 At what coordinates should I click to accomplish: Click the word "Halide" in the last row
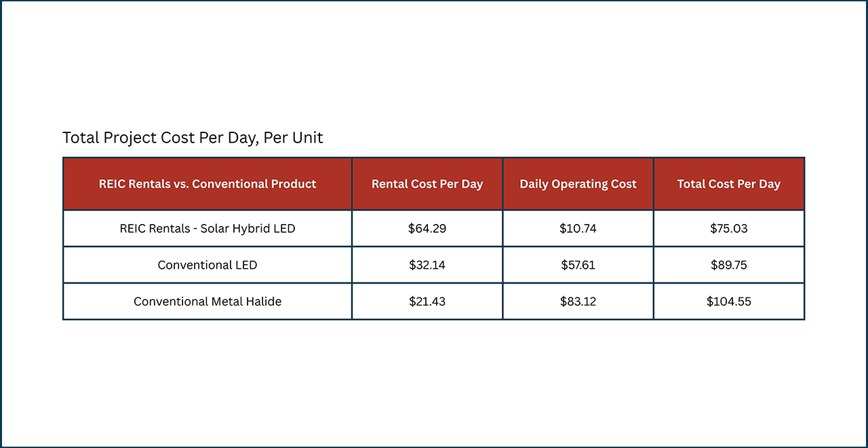(262, 301)
